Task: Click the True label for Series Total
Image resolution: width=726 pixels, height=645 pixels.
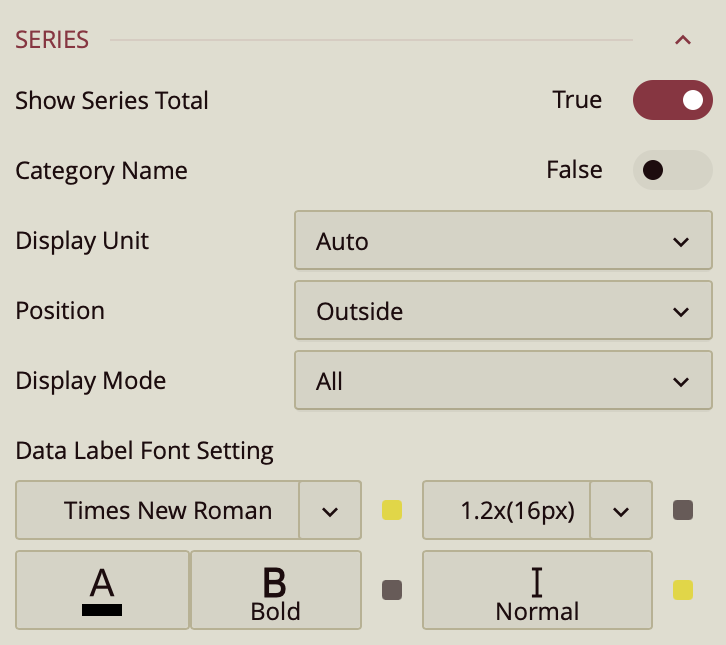Action: pyautogui.click(x=577, y=100)
